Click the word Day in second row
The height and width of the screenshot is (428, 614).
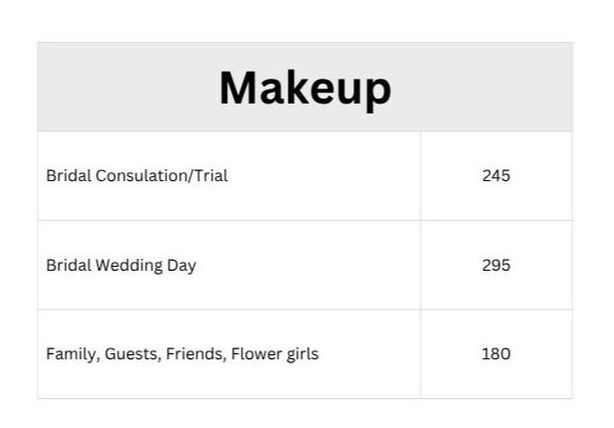click(183, 265)
